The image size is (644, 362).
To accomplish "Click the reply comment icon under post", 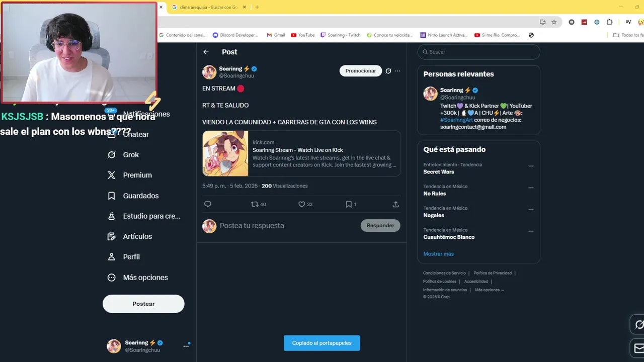I will coord(208,204).
